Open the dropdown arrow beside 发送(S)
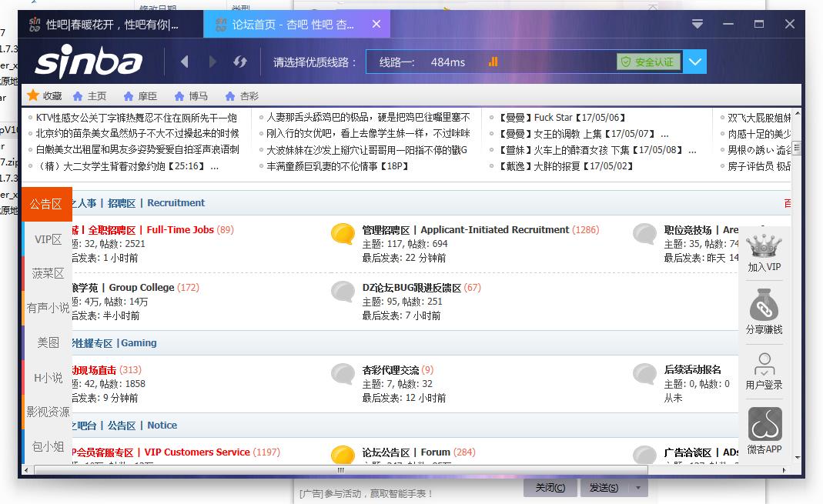Image resolution: width=823 pixels, height=504 pixels. click(638, 487)
